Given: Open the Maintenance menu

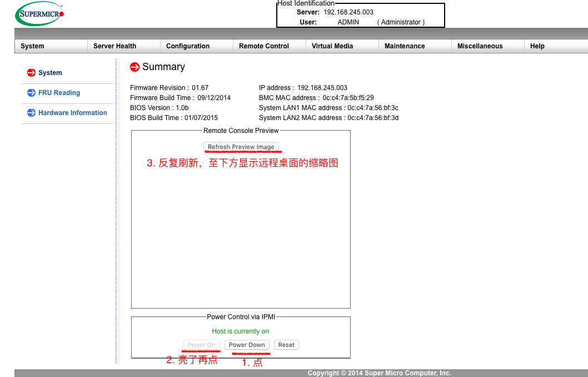Looking at the screenshot, I should coord(405,46).
